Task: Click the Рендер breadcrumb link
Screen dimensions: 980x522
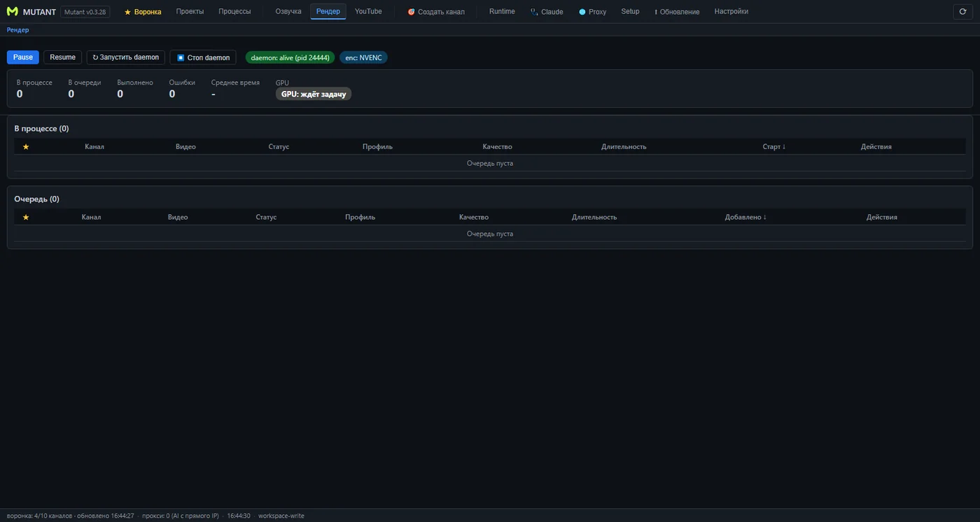Action: (x=18, y=30)
